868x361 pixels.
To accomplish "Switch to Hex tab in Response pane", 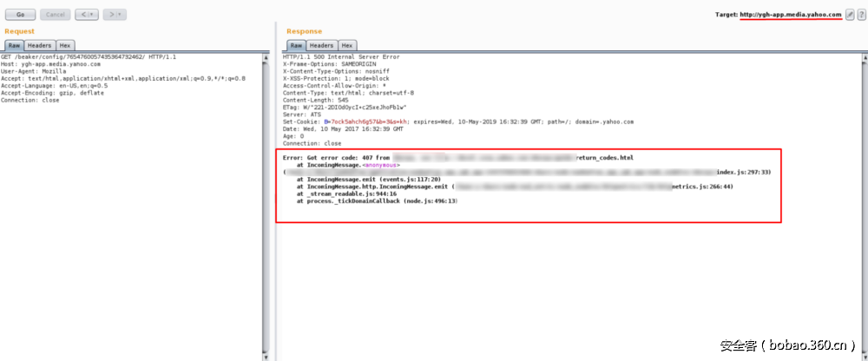I will (x=348, y=45).
